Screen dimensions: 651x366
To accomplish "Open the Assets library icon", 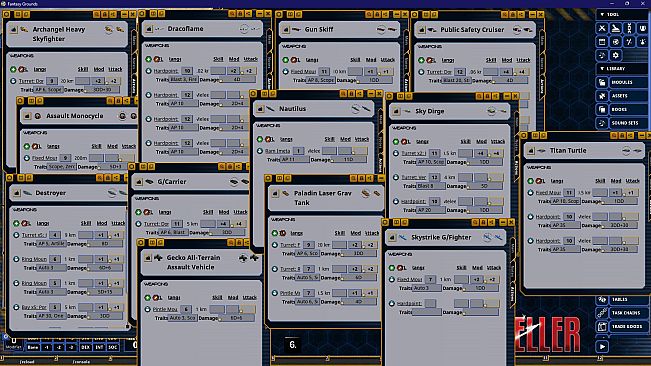I will click(602, 96).
